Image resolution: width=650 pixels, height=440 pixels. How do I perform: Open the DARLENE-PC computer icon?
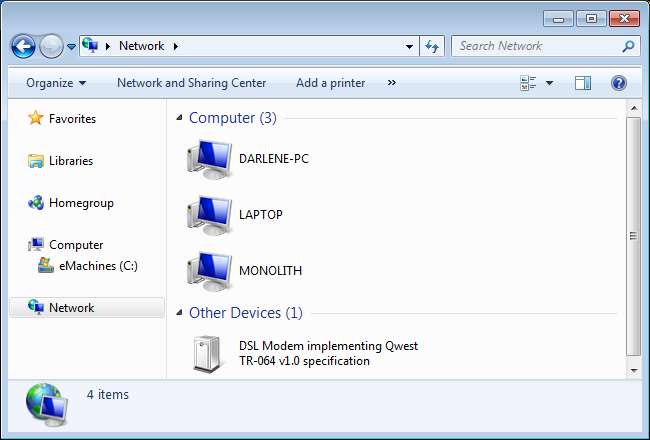[x=209, y=160]
